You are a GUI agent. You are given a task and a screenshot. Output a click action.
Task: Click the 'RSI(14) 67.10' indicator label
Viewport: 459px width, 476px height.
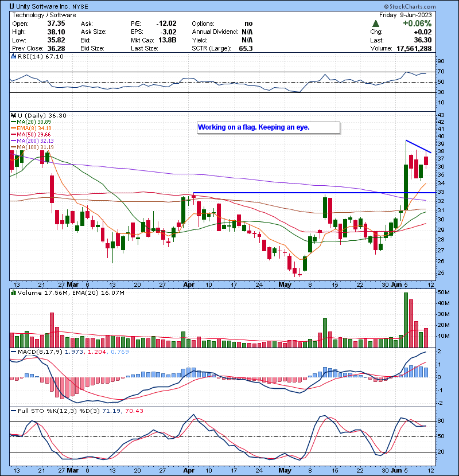click(41, 56)
